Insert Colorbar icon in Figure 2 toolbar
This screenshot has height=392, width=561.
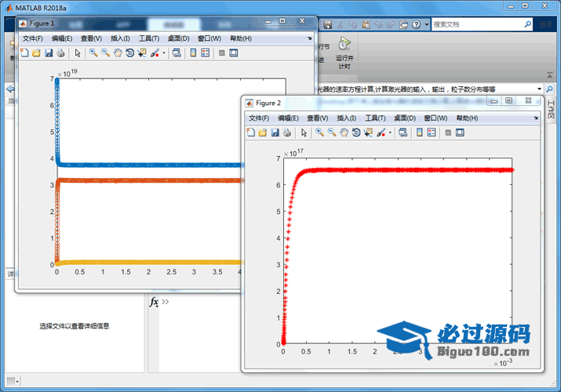pos(419,133)
